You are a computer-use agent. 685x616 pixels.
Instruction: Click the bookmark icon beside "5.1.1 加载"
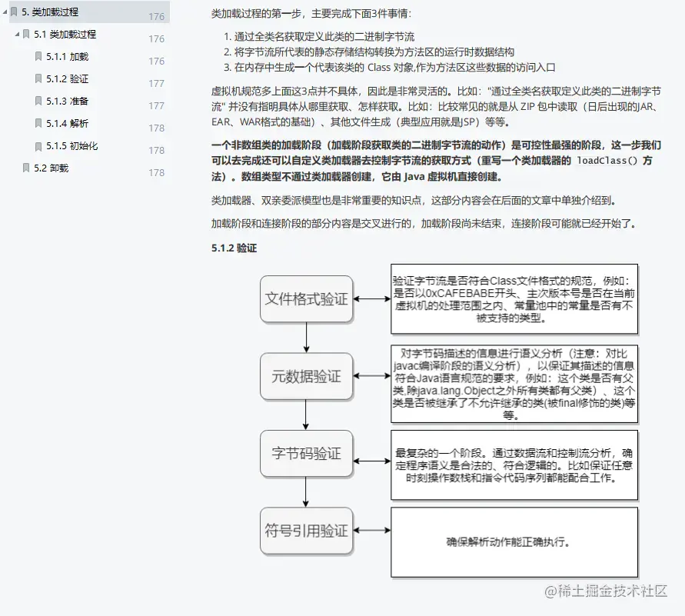tap(38, 56)
